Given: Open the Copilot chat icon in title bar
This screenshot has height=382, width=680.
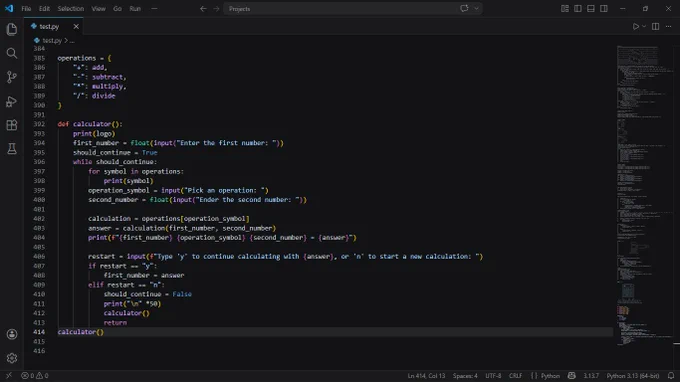Looking at the screenshot, I should pyautogui.click(x=464, y=8).
